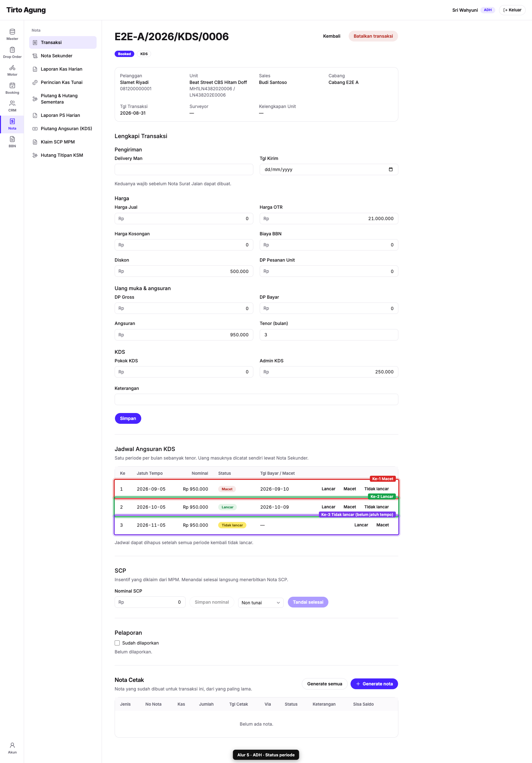Mark period 1 as Lancar

pyautogui.click(x=328, y=489)
